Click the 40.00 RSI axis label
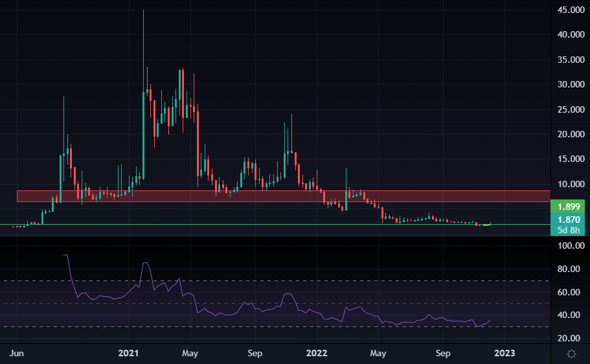Viewport: 590px width, 364px height. coord(569,315)
